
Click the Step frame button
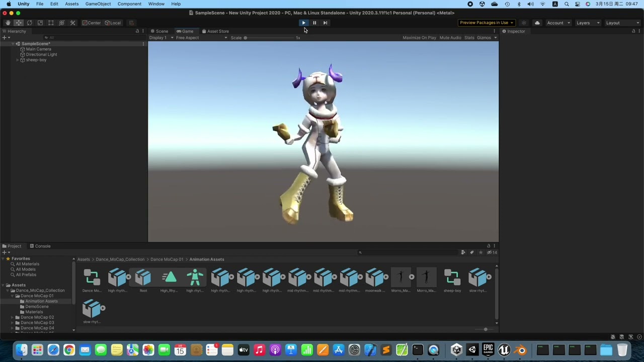[x=325, y=23]
